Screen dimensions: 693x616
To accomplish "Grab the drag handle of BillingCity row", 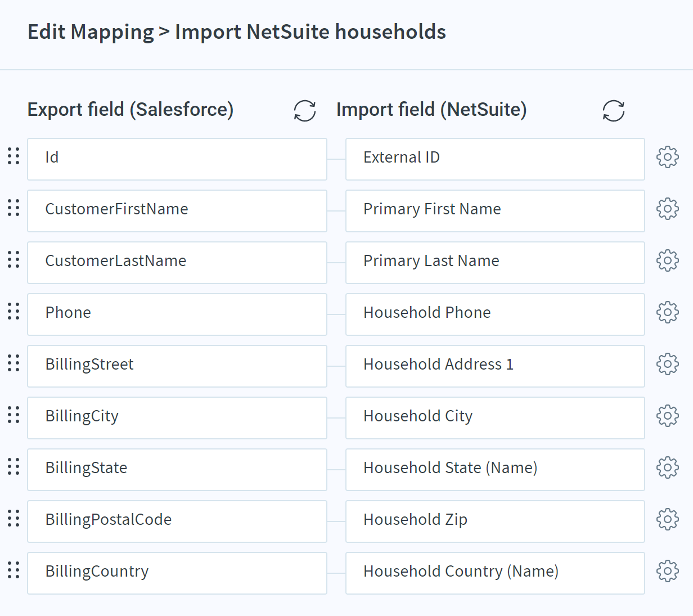I will (13, 415).
